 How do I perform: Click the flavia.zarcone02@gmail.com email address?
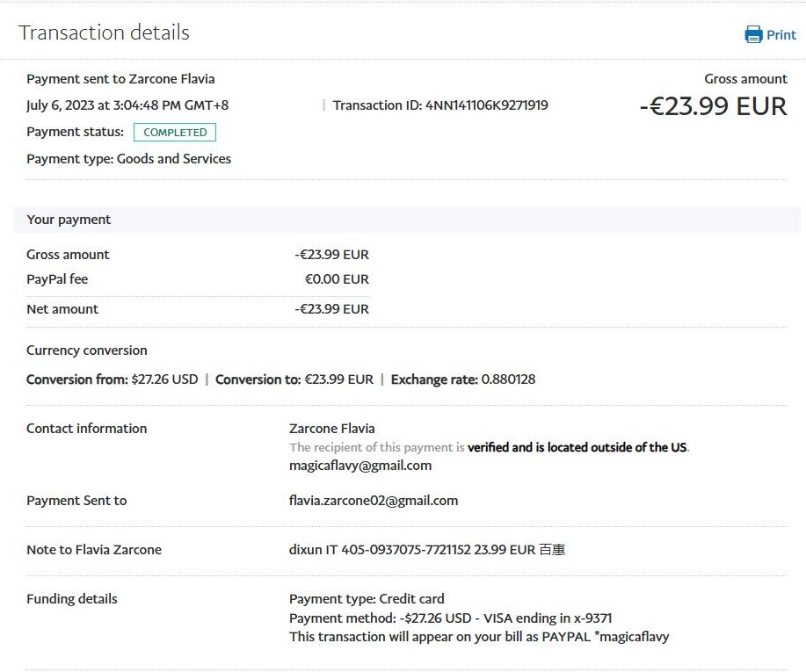[373, 501]
